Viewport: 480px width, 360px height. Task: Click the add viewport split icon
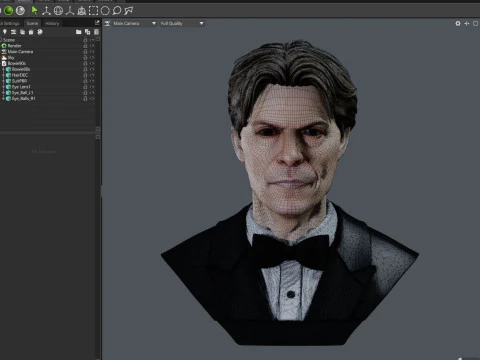pos(467,23)
